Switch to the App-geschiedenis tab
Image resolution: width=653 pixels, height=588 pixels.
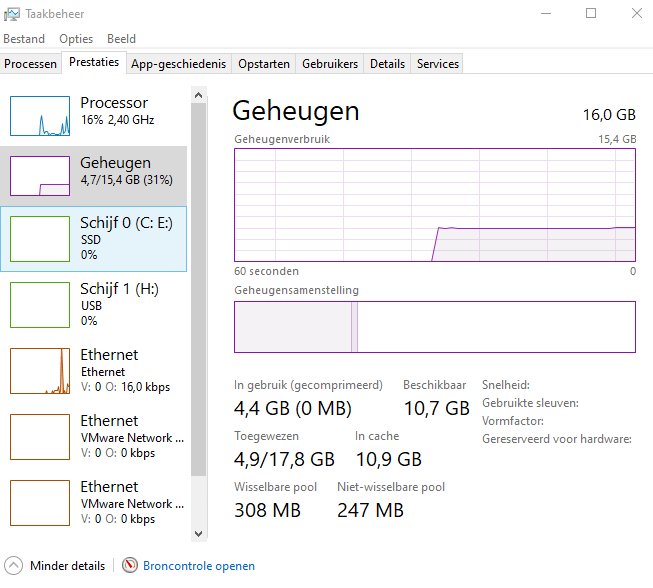[179, 64]
